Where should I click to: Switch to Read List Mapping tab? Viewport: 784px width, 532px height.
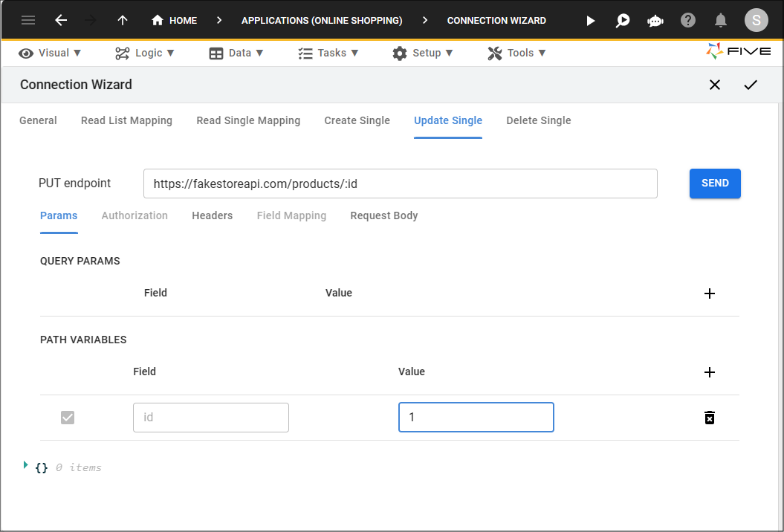(x=126, y=120)
